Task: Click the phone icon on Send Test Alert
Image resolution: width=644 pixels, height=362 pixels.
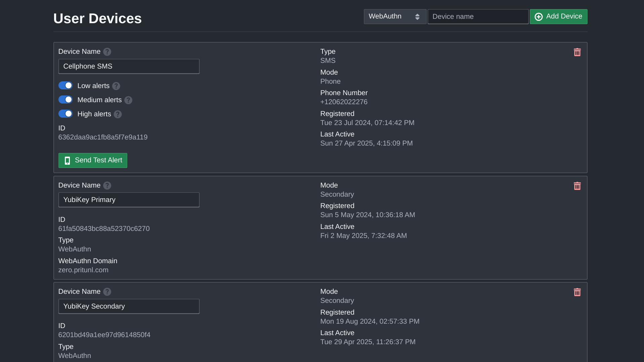Action: tap(67, 160)
